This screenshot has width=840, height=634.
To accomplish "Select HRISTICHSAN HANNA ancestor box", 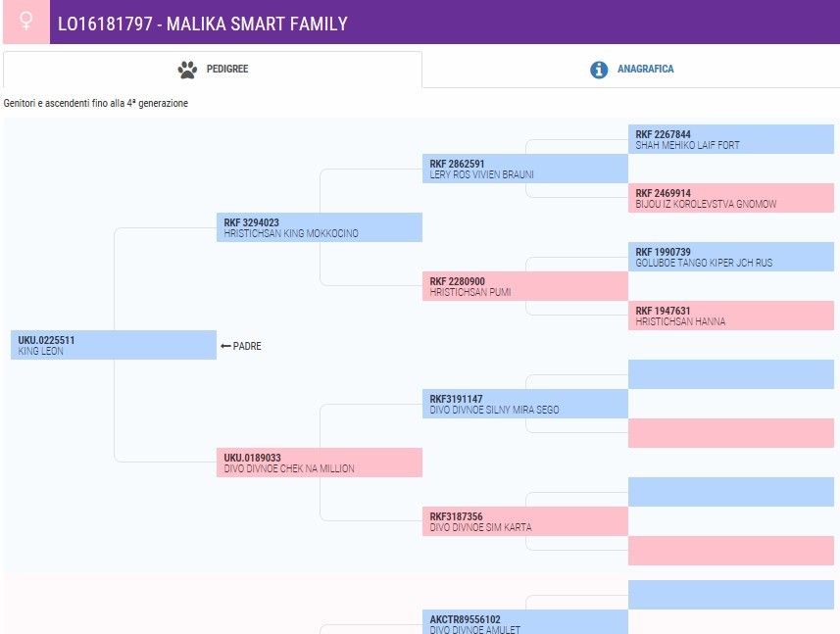I will point(731,316).
